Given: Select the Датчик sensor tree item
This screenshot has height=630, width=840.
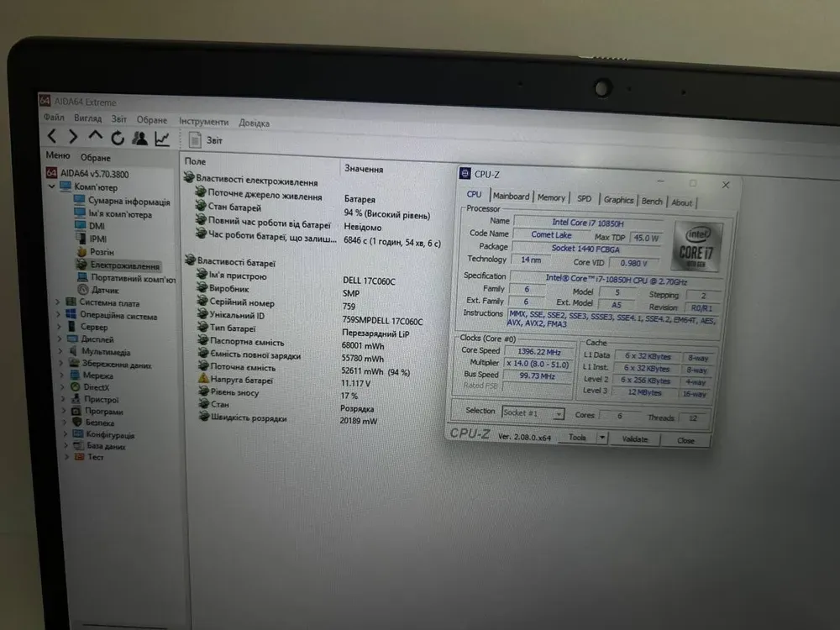Looking at the screenshot, I should 105,290.
